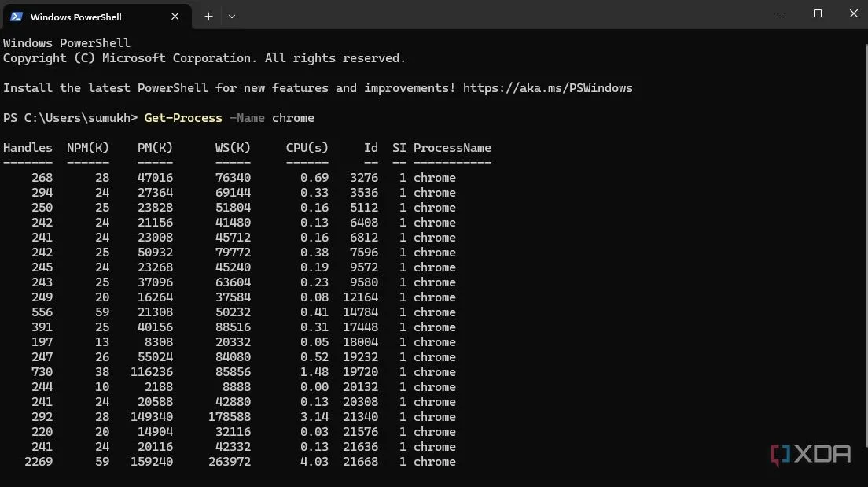Click the Handles value 556

click(42, 312)
